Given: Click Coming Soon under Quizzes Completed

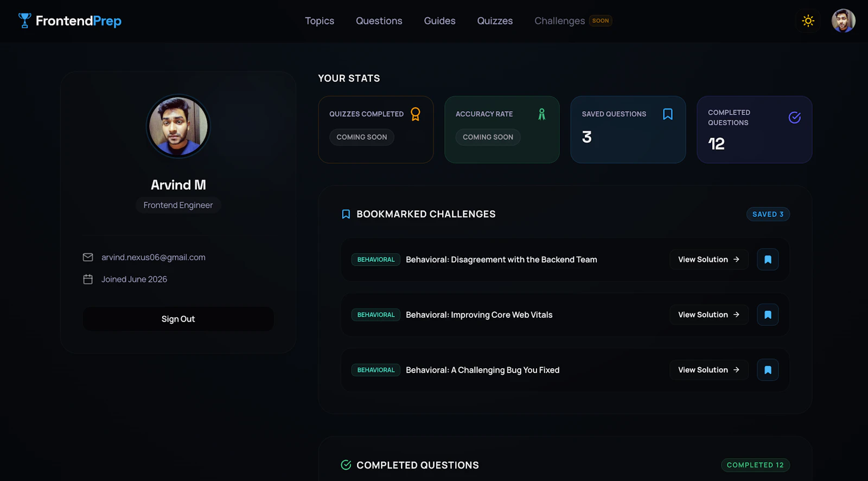Looking at the screenshot, I should 362,137.
